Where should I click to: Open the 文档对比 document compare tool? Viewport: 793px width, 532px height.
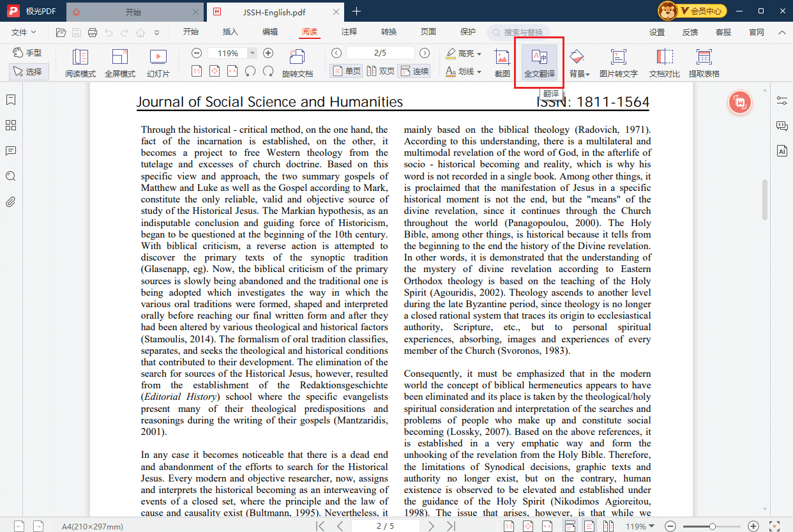coord(664,63)
